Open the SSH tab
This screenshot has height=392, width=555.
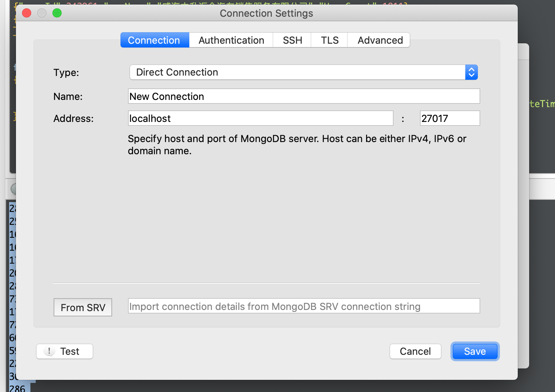pos(292,40)
